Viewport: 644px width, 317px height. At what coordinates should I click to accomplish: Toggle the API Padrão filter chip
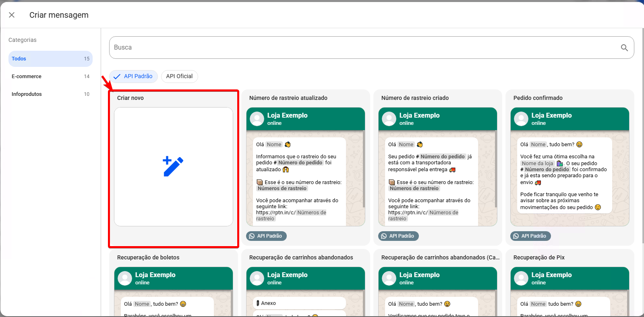click(x=133, y=76)
